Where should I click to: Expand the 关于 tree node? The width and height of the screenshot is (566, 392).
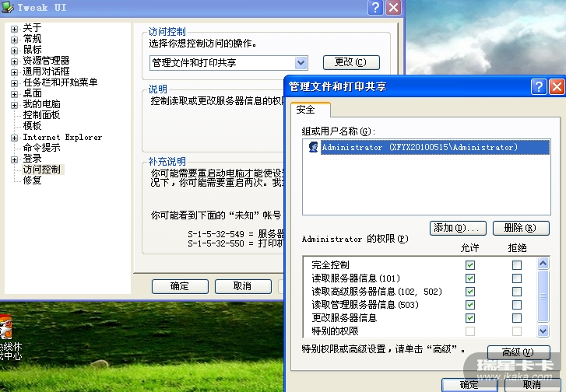(14, 29)
